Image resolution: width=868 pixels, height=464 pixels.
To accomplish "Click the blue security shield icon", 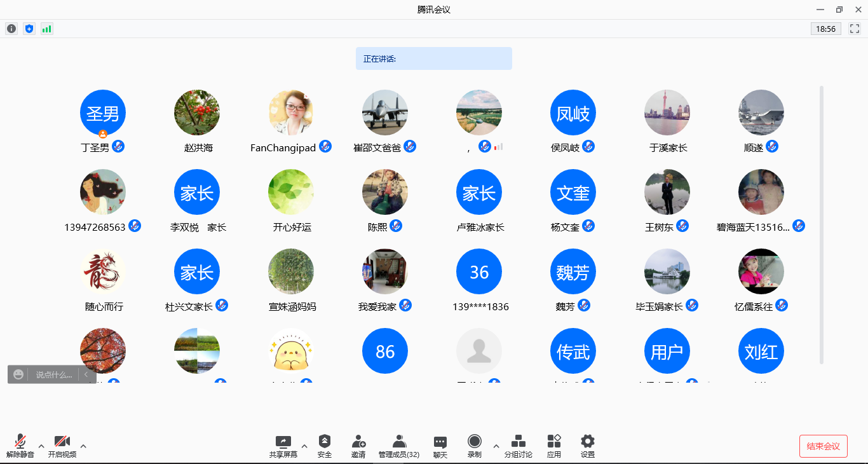I will tap(29, 29).
